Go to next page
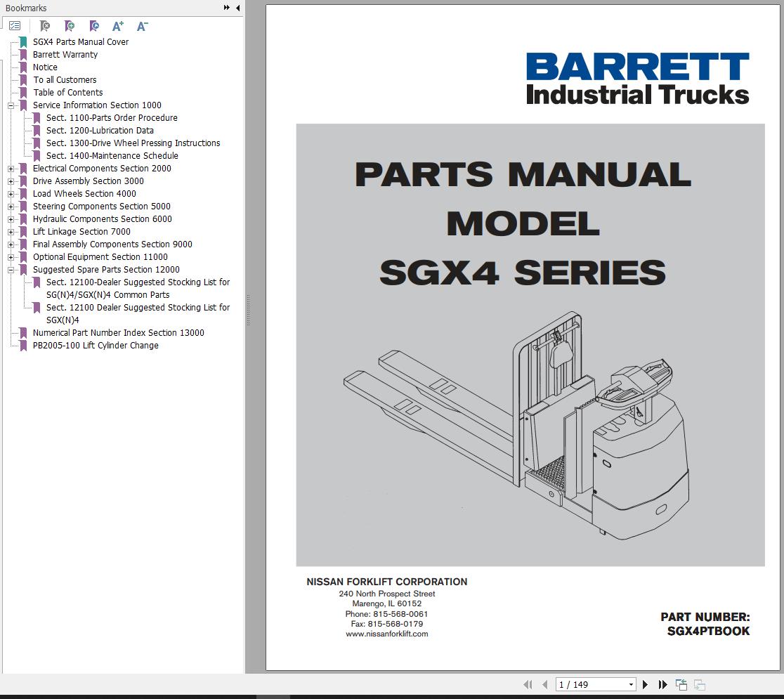The width and height of the screenshot is (784, 699). (645, 684)
